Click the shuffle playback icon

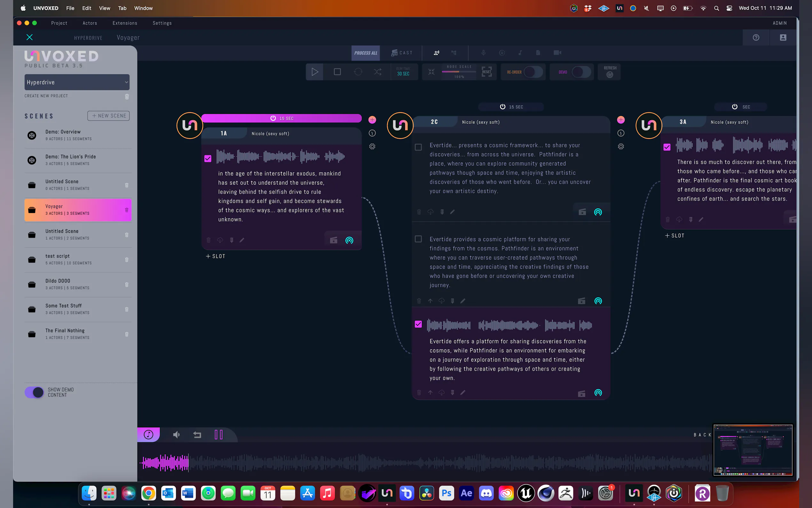pyautogui.click(x=377, y=72)
